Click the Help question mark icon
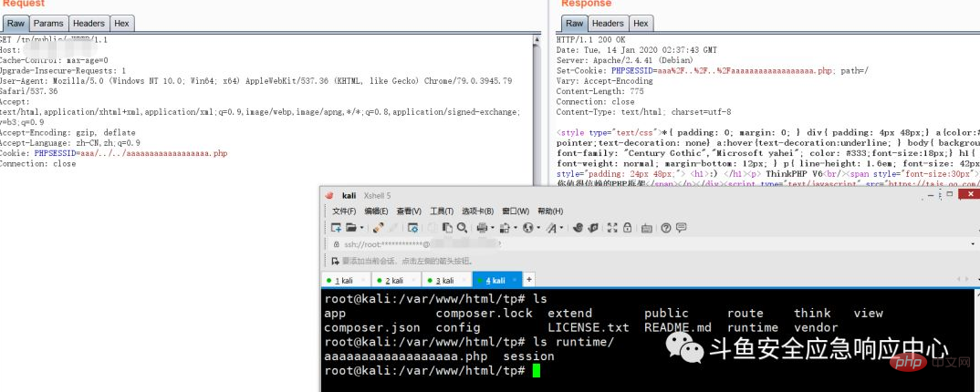 (x=666, y=227)
